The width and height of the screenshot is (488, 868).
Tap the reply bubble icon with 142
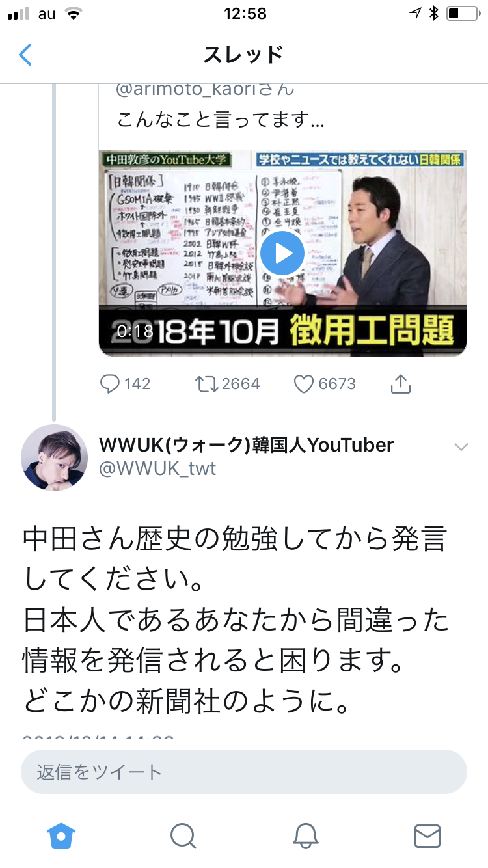click(109, 384)
